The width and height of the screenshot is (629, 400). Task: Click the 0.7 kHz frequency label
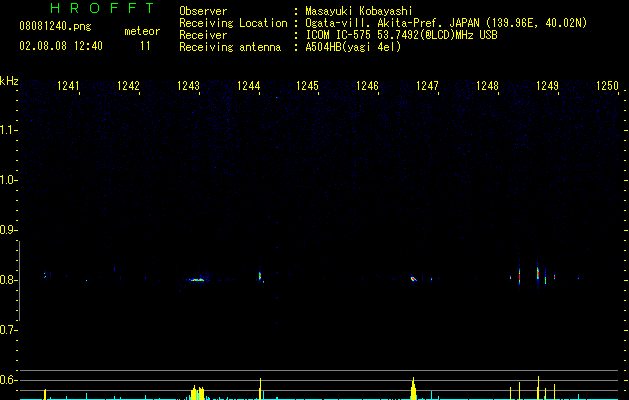click(8, 330)
